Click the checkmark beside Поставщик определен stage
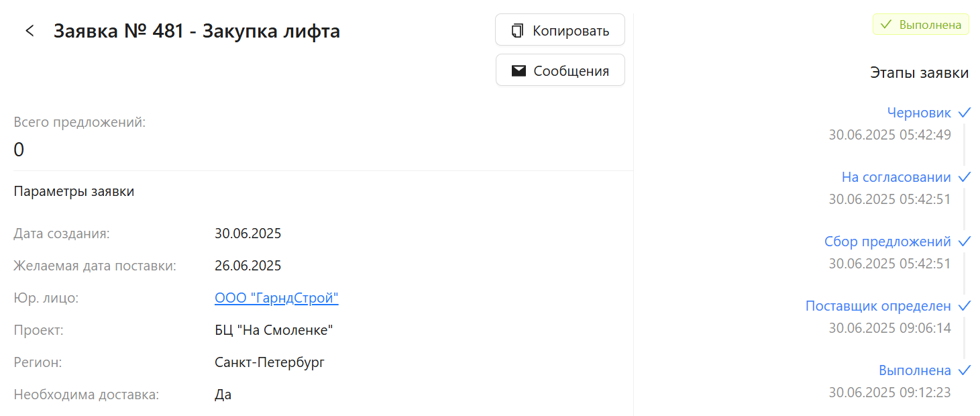This screenshot has width=980, height=416. tap(965, 306)
